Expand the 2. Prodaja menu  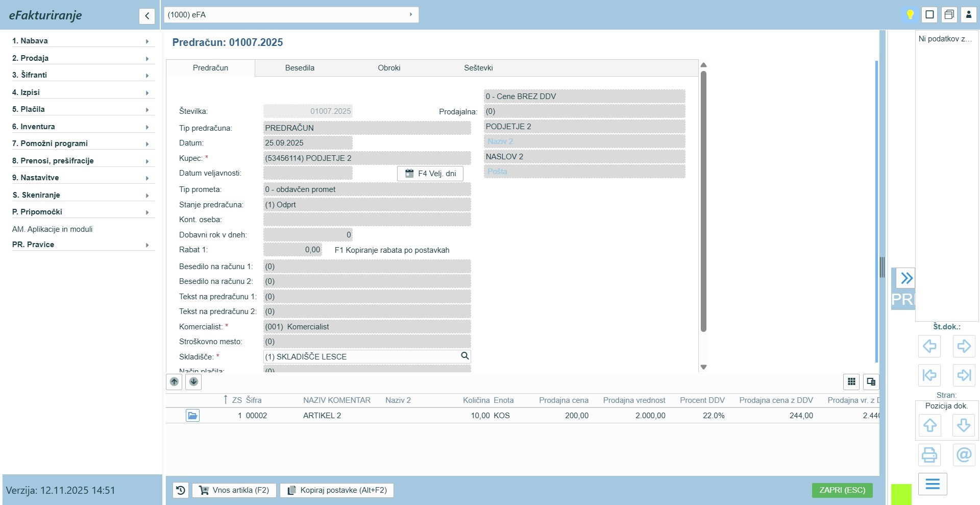[x=82, y=58]
